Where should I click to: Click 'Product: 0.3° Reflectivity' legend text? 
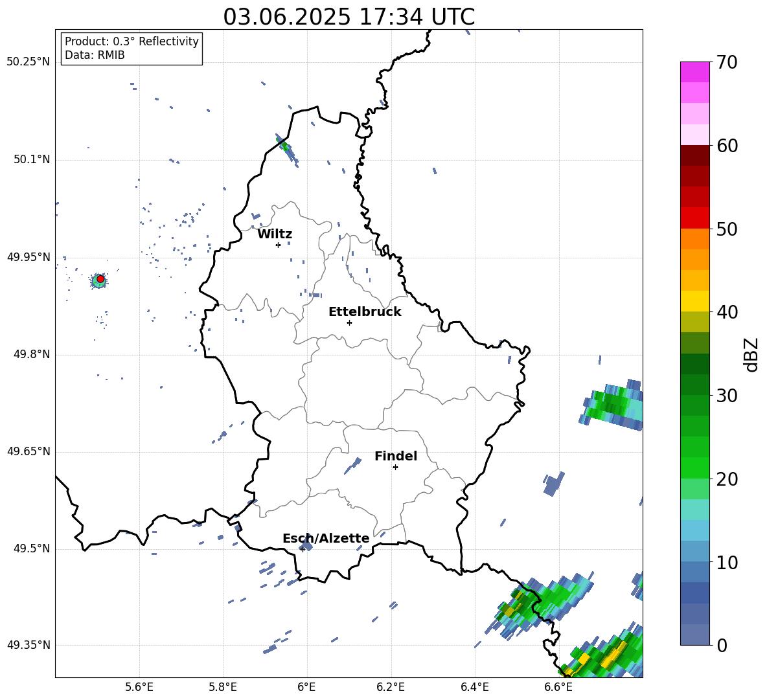pos(132,41)
